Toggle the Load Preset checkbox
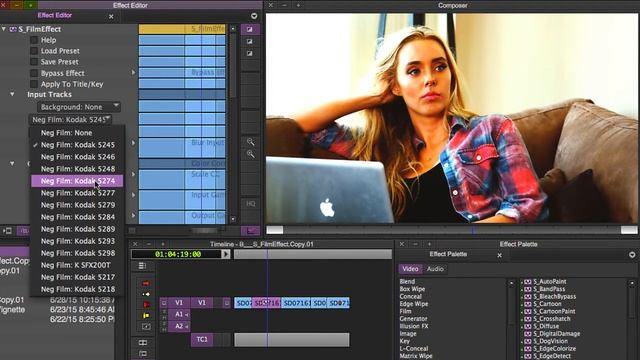640x360 pixels. pyautogui.click(x=34, y=51)
